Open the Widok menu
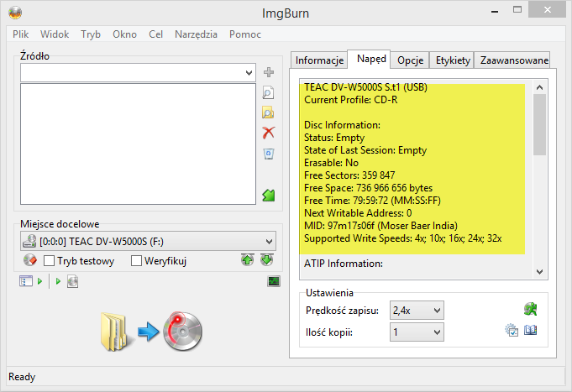Image resolution: width=572 pixels, height=392 pixels. [x=55, y=34]
